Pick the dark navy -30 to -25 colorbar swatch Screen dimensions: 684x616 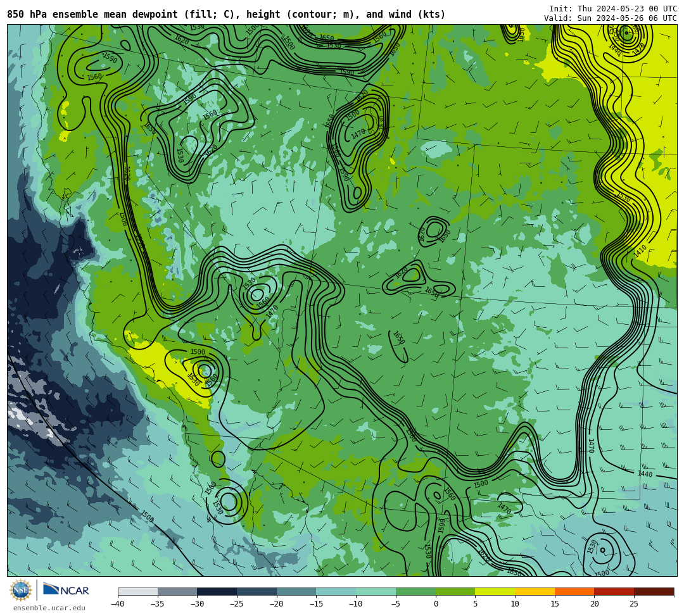[217, 591]
